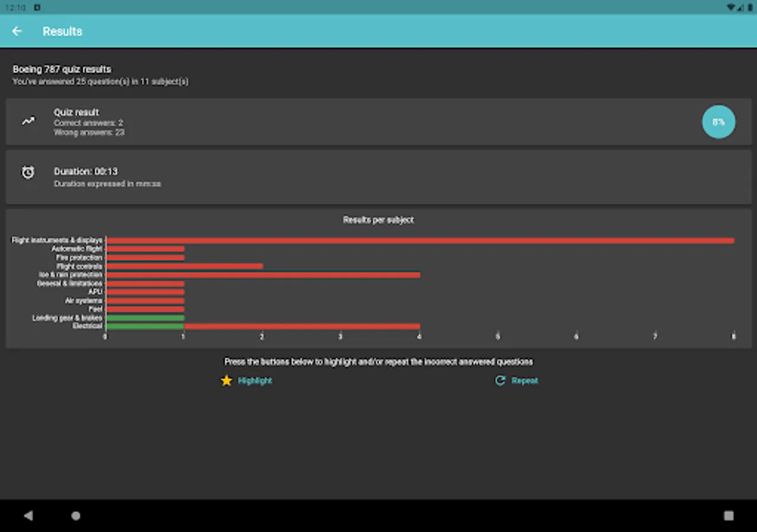The width and height of the screenshot is (757, 532).
Task: Click 'Correct answers: 2' text
Action: 89,123
